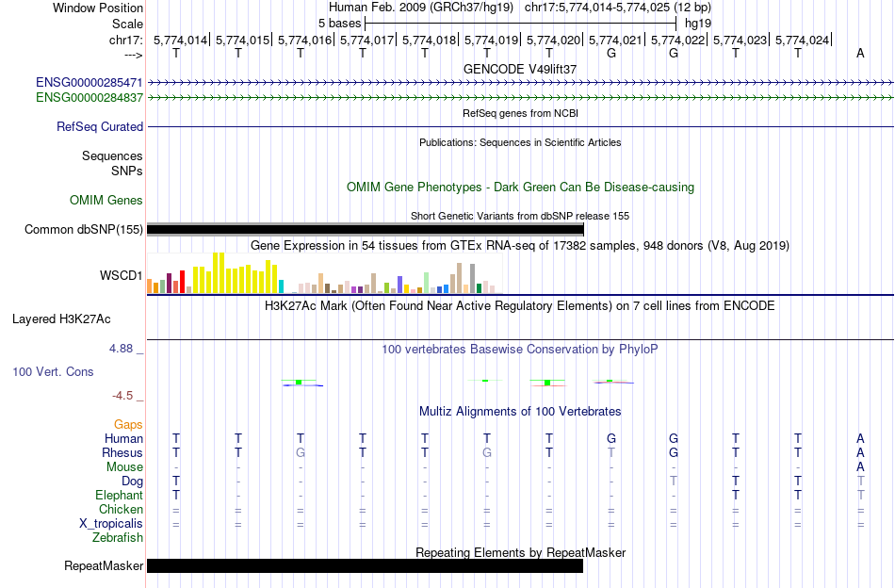Click the black Common dbSNP variant bar
The image size is (895, 588).
[x=366, y=230]
